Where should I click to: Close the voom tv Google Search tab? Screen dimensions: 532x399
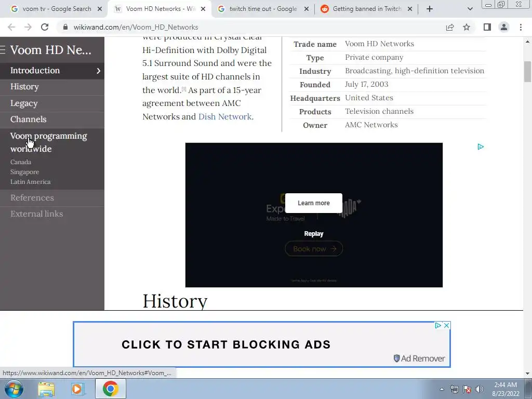click(100, 9)
